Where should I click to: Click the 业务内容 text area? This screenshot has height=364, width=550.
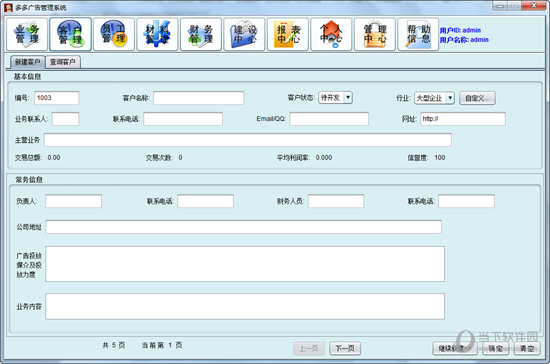pyautogui.click(x=245, y=306)
